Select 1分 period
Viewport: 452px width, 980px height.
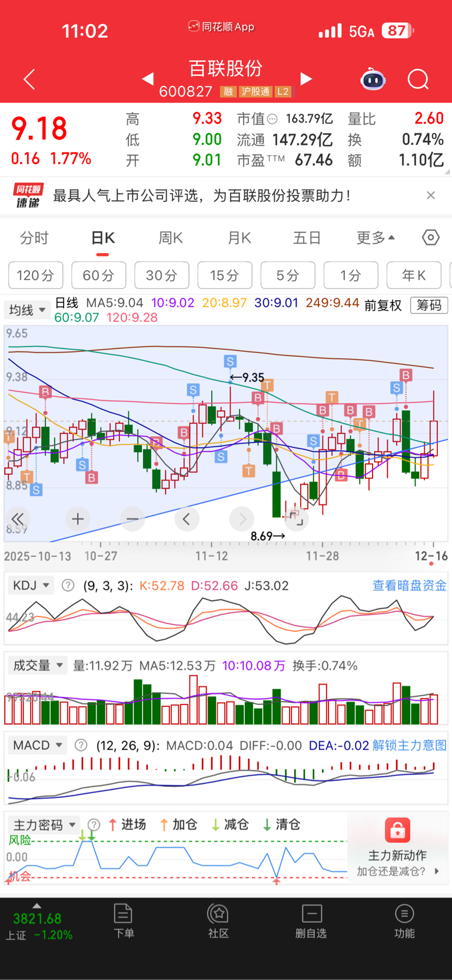[x=351, y=275]
